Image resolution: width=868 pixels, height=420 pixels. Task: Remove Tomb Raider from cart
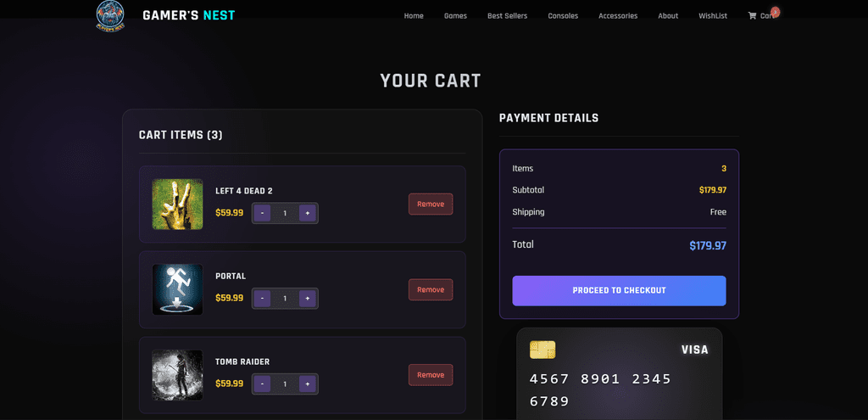click(x=431, y=375)
